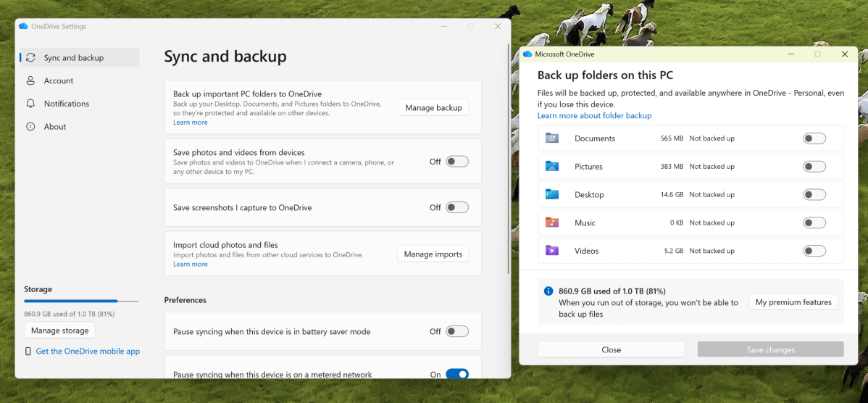Image resolution: width=868 pixels, height=403 pixels.
Task: Click the phone icon beside mobile app link
Action: [28, 352]
